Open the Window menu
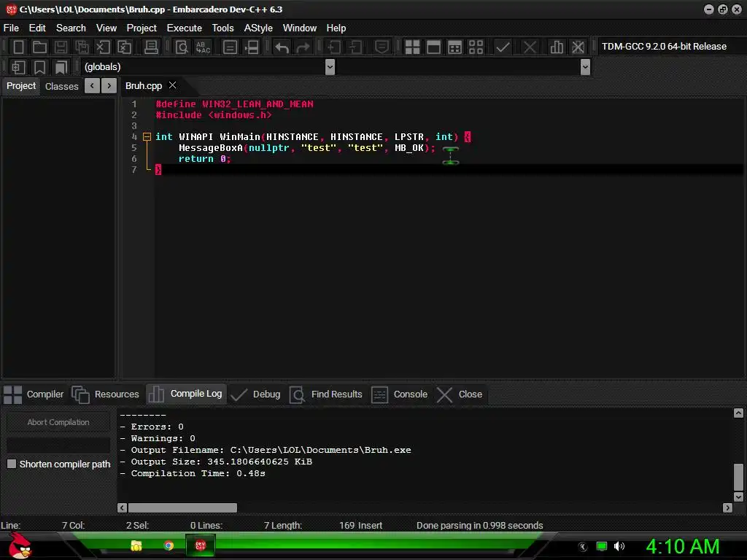 coord(300,28)
